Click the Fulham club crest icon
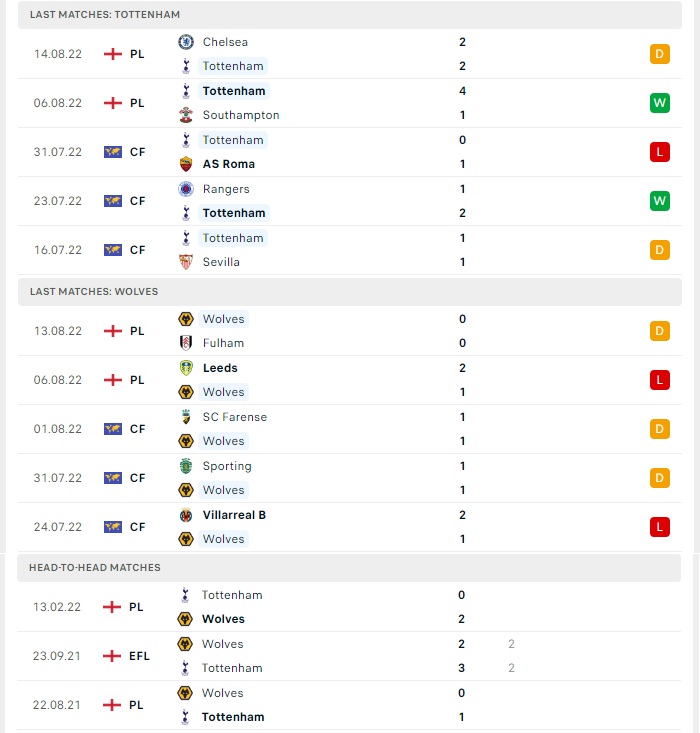The width and height of the screenshot is (700, 733). coord(186,343)
